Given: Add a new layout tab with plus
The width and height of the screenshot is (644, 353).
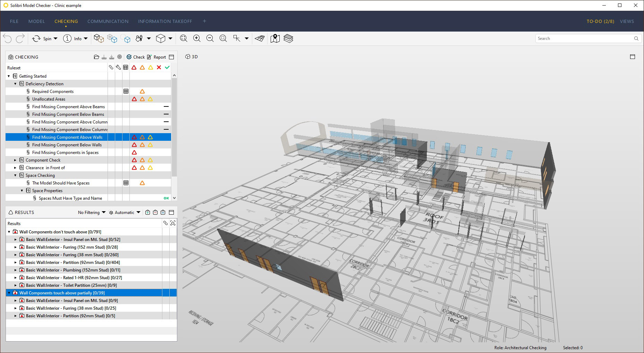Looking at the screenshot, I should pyautogui.click(x=204, y=21).
